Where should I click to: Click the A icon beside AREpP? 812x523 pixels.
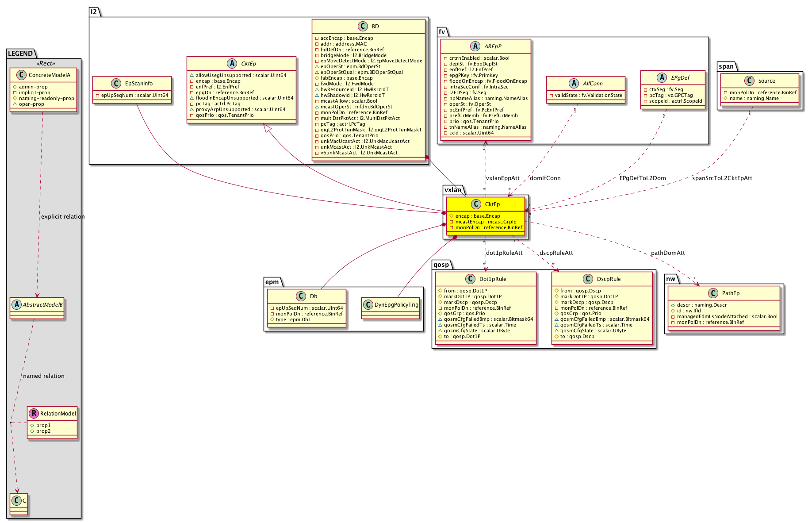475,46
